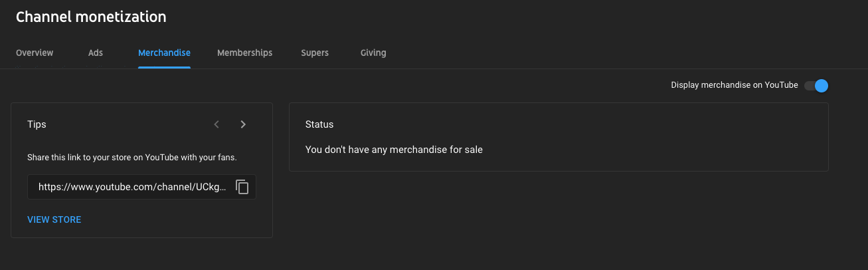Select the Merchandise tab
This screenshot has height=270, width=868.
coord(164,53)
